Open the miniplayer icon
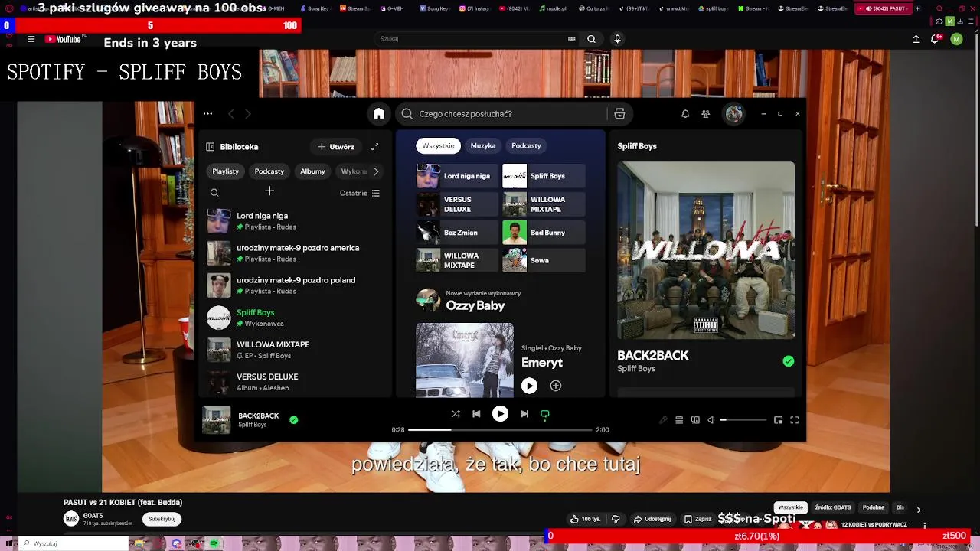The height and width of the screenshot is (551, 980). [779, 420]
